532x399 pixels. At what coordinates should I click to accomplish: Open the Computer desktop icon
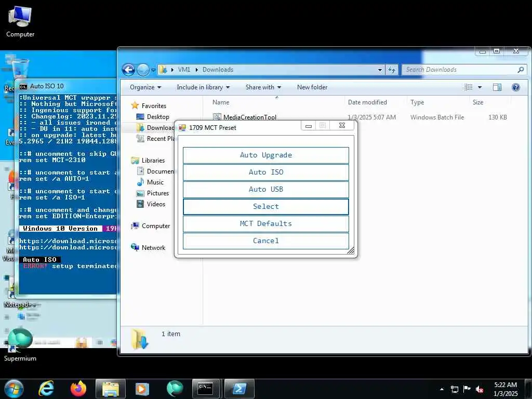(x=20, y=22)
